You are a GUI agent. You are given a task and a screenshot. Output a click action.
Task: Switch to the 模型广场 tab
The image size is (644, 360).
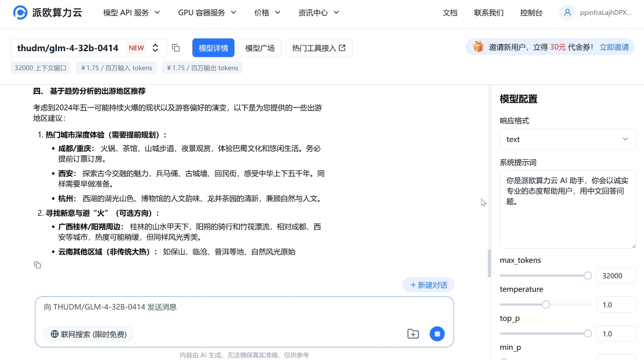pyautogui.click(x=260, y=48)
